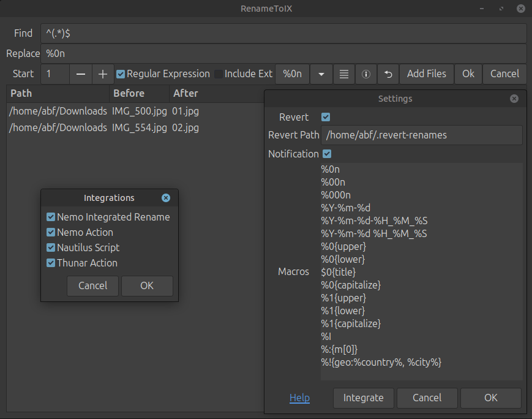Click OK in Settings panel

click(490, 398)
